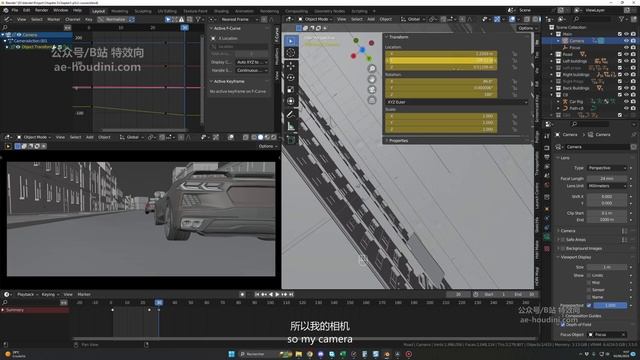The height and width of the screenshot is (360, 640).
Task: Open the Auto XYZ display color dropdown
Action: pos(251,62)
